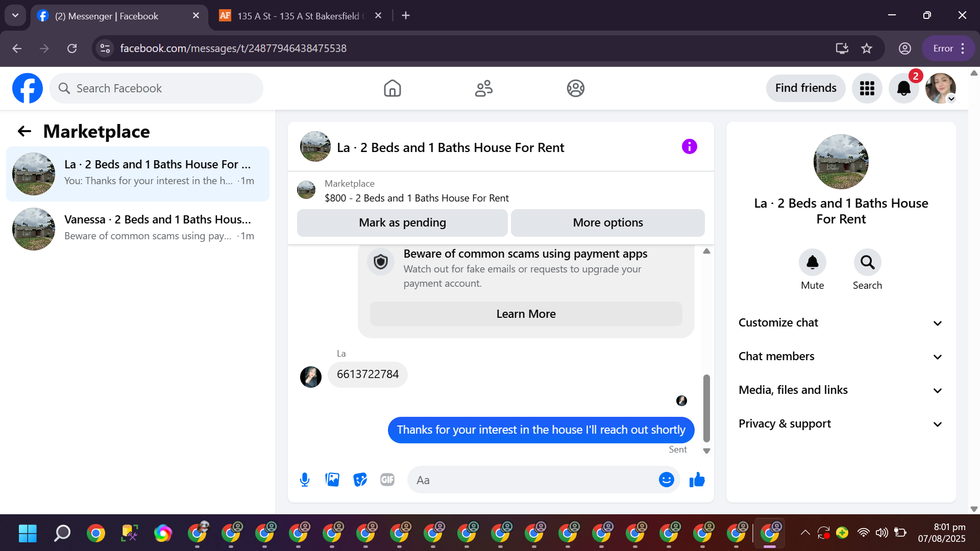The image size is (980, 551).
Task: Open the La house rental conversation
Action: pos(138,174)
